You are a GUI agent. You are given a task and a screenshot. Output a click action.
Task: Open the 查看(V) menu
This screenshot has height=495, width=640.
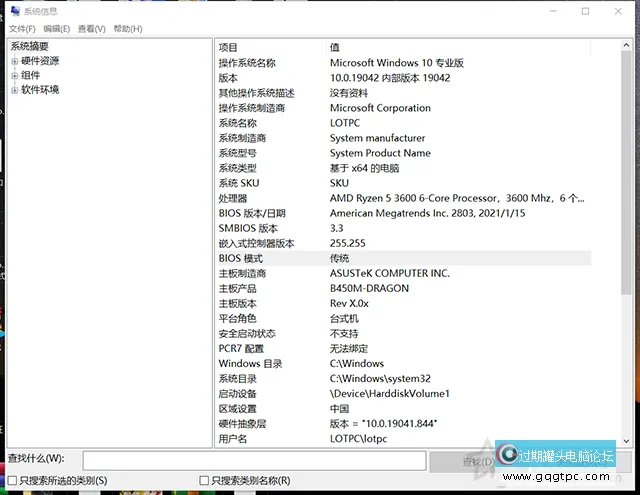tap(92, 29)
